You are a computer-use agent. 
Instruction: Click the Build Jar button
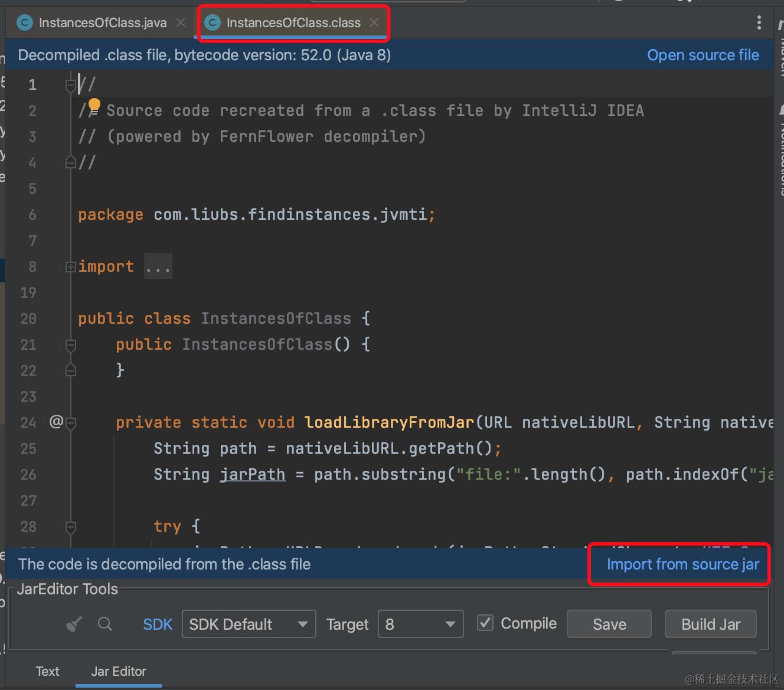[711, 624]
